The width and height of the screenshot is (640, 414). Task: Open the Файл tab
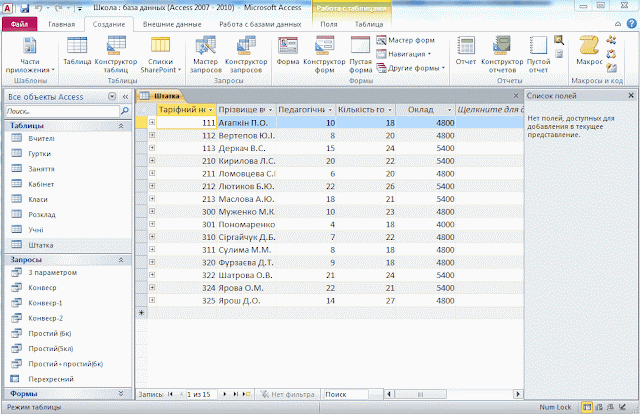pos(20,24)
